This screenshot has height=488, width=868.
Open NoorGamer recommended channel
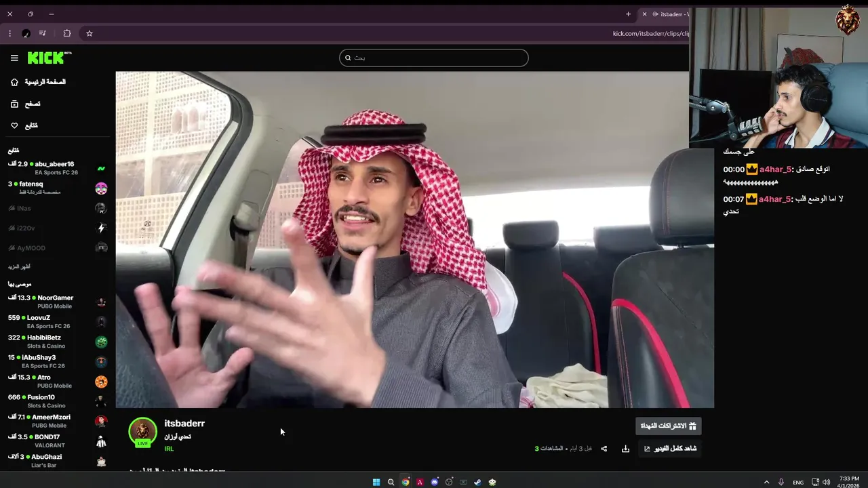pyautogui.click(x=58, y=302)
